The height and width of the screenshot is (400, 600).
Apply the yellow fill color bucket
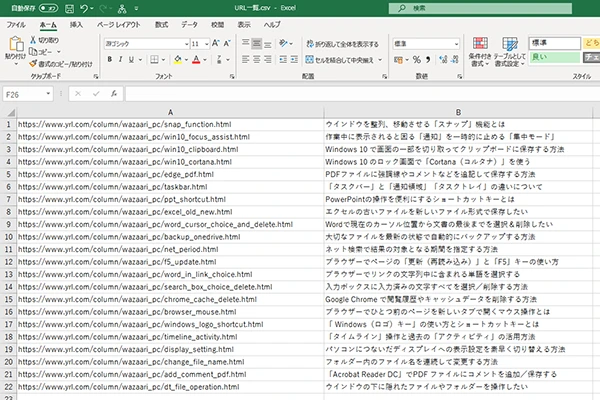click(178, 60)
